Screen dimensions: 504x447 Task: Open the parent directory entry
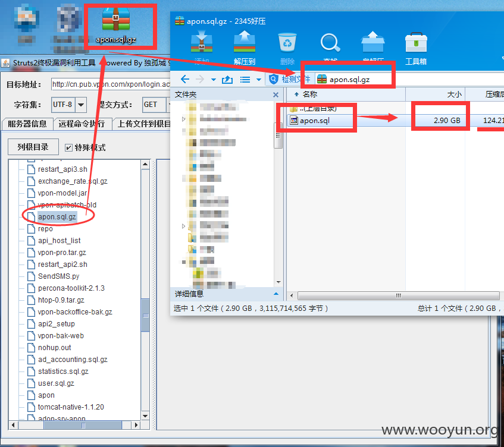click(x=314, y=109)
